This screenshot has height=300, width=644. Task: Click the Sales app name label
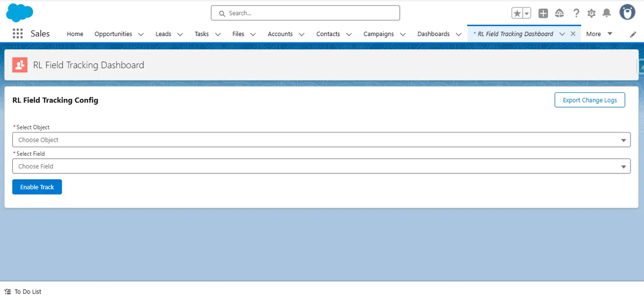pyautogui.click(x=40, y=33)
